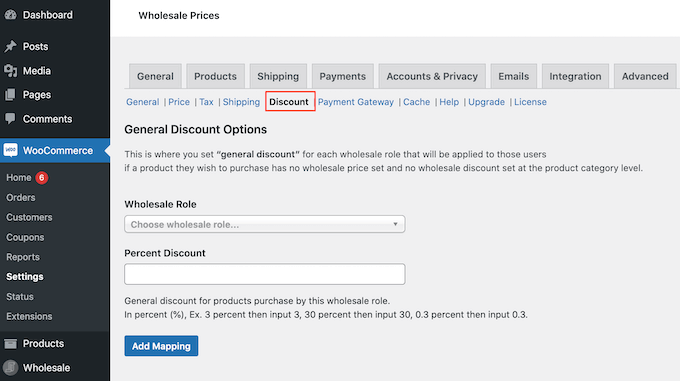Click the License link
680x381 pixels.
(x=530, y=102)
